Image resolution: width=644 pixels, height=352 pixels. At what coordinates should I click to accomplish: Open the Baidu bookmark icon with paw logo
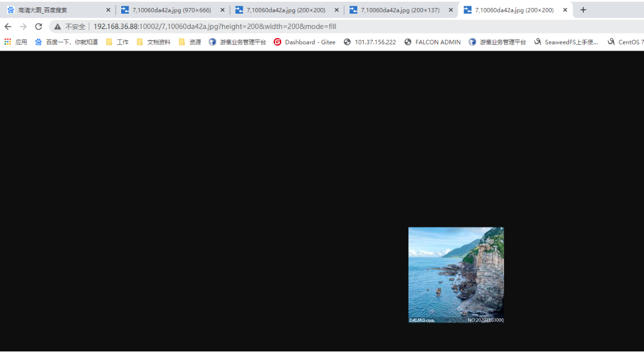click(37, 42)
